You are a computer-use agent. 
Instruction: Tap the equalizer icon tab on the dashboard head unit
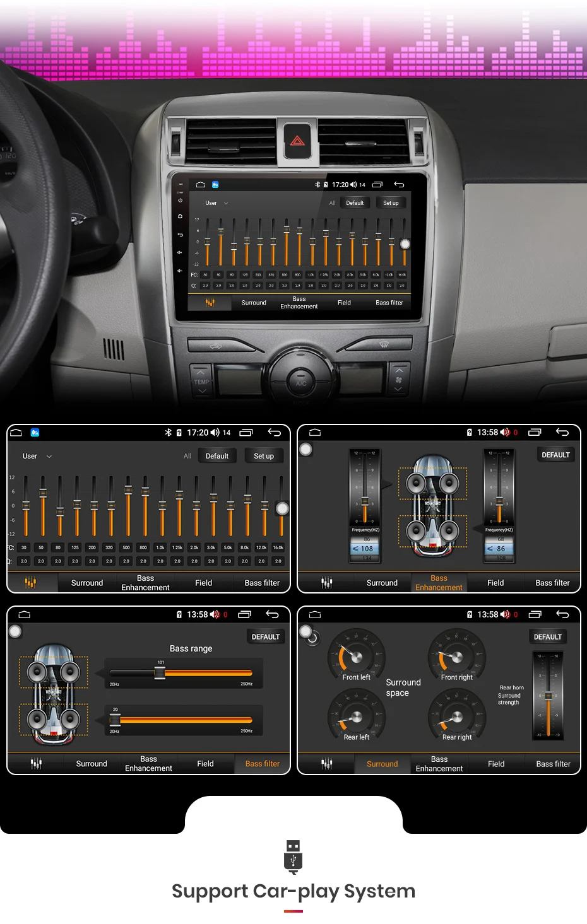click(x=210, y=303)
